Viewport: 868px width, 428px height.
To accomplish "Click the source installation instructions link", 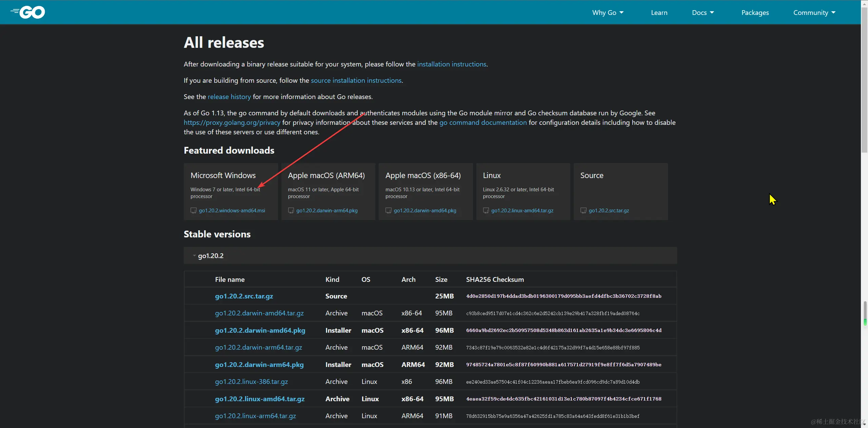I will 356,80.
